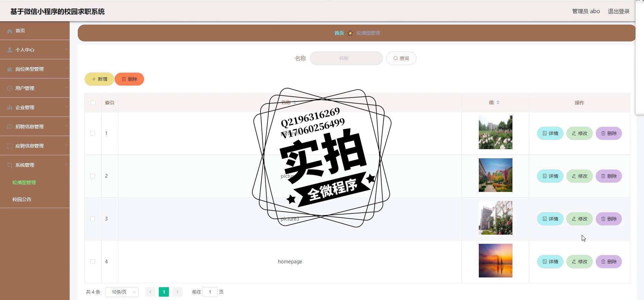Open the 用户管理 sidebar menu

tap(35, 88)
